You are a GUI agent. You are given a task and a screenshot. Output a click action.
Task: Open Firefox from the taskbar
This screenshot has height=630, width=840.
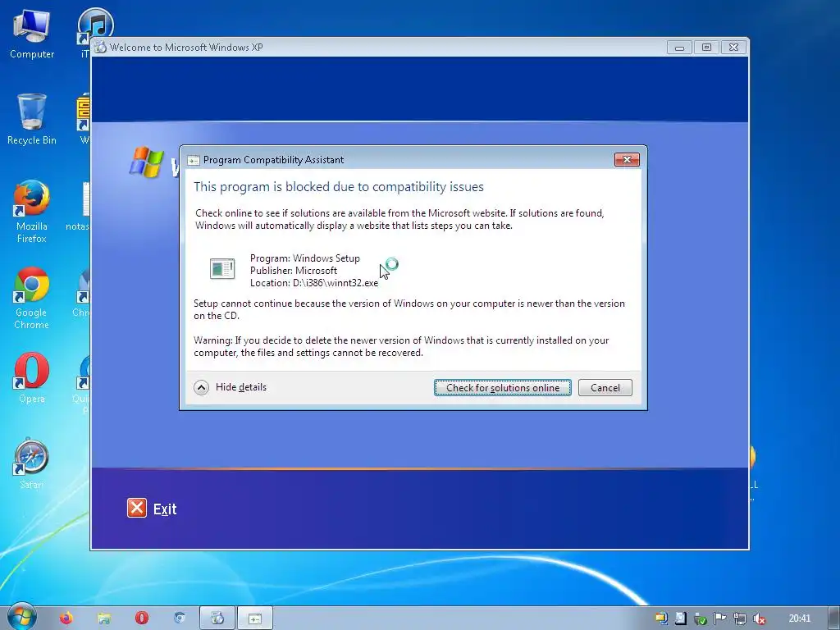click(x=66, y=619)
